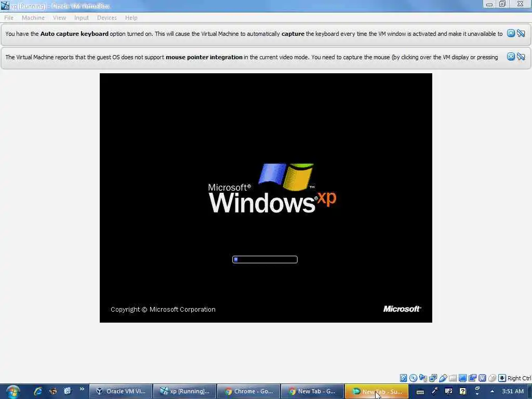Open the clock showing 3:51 AM
Image resolution: width=532 pixels, height=399 pixels.
tap(513, 391)
